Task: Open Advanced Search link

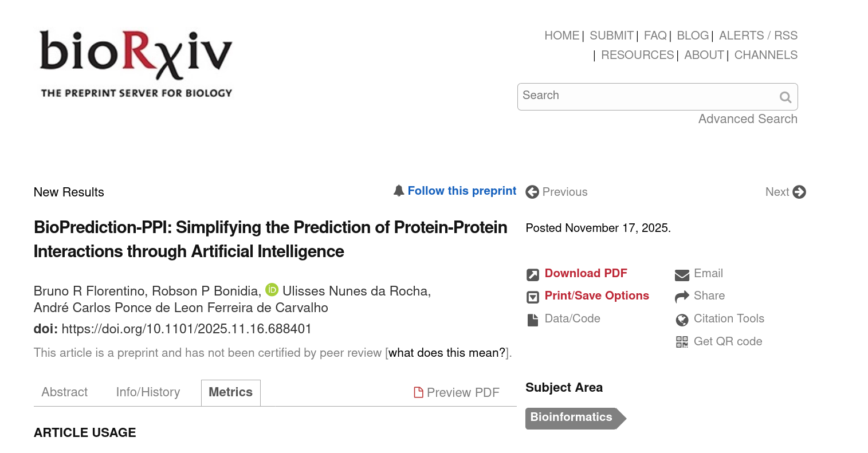Action: pos(748,119)
